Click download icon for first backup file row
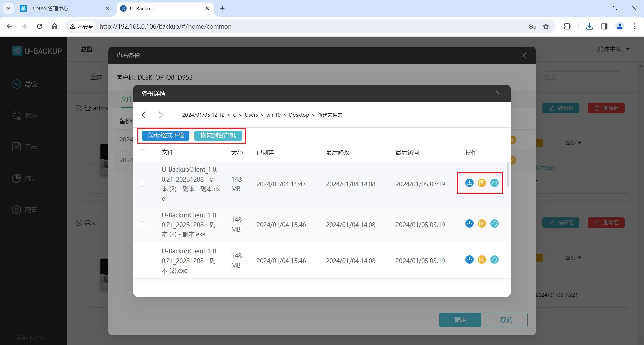Image resolution: width=644 pixels, height=345 pixels. 469,183
